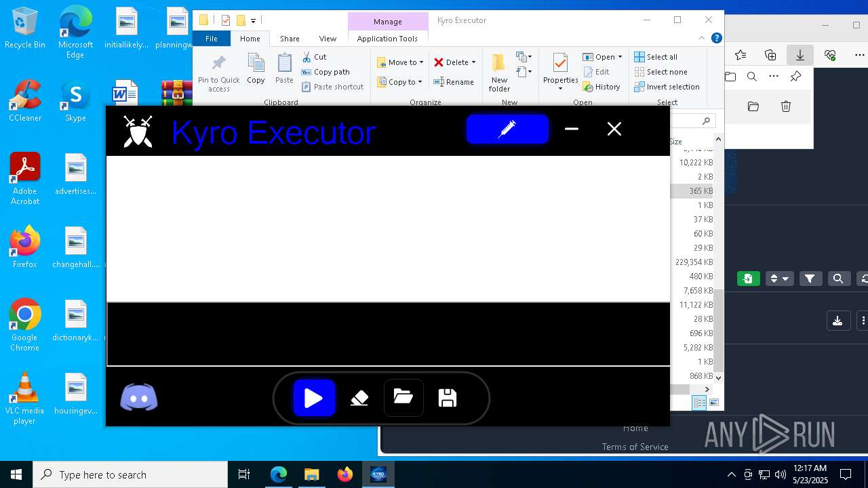Click the crossed swords shield logo
This screenshot has width=868, height=488.
(138, 131)
